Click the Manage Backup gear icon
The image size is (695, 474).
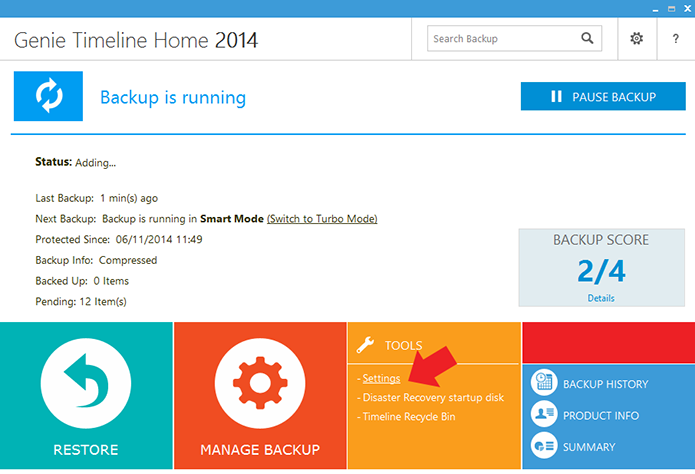tap(260, 383)
